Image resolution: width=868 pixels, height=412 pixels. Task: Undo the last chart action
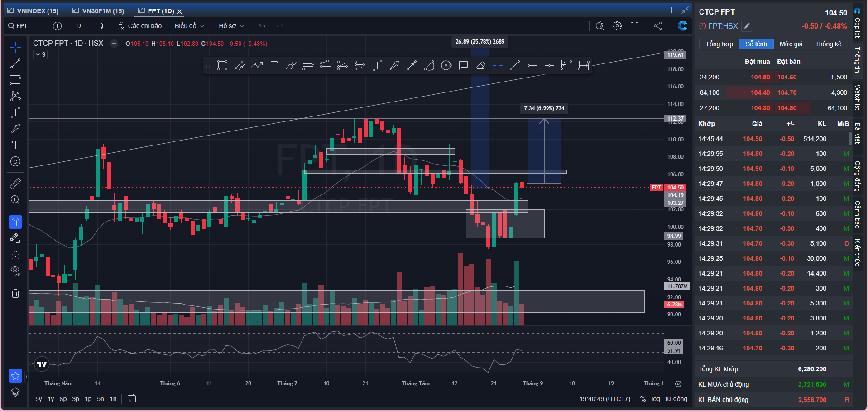262,26
